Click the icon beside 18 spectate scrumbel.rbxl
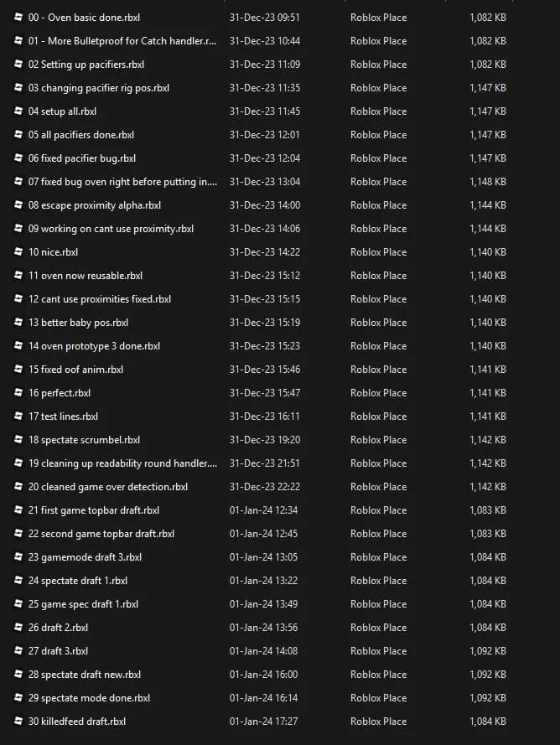This screenshot has height=745, width=560. [18, 440]
